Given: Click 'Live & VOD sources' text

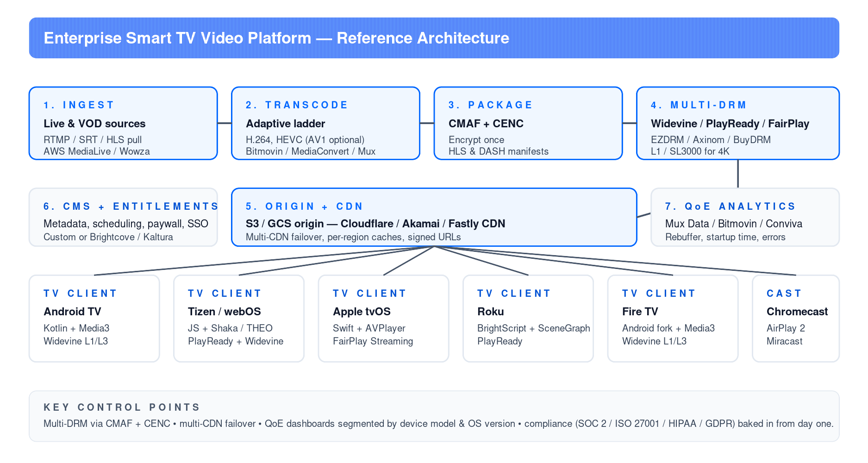Looking at the screenshot, I should coord(94,124).
